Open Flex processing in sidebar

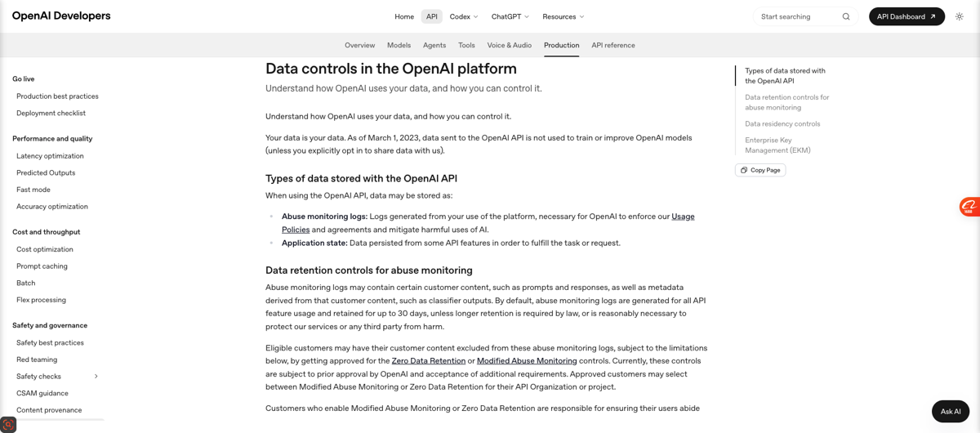41,300
